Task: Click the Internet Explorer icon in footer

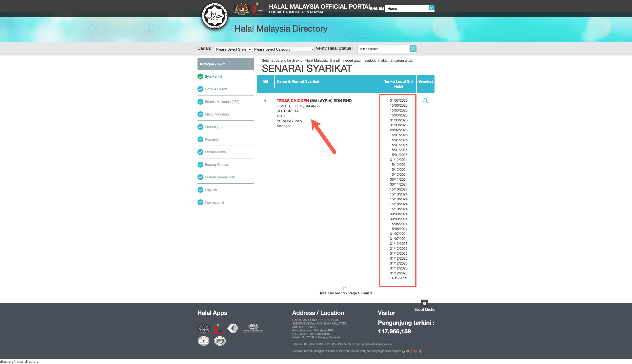Action: click(412, 351)
